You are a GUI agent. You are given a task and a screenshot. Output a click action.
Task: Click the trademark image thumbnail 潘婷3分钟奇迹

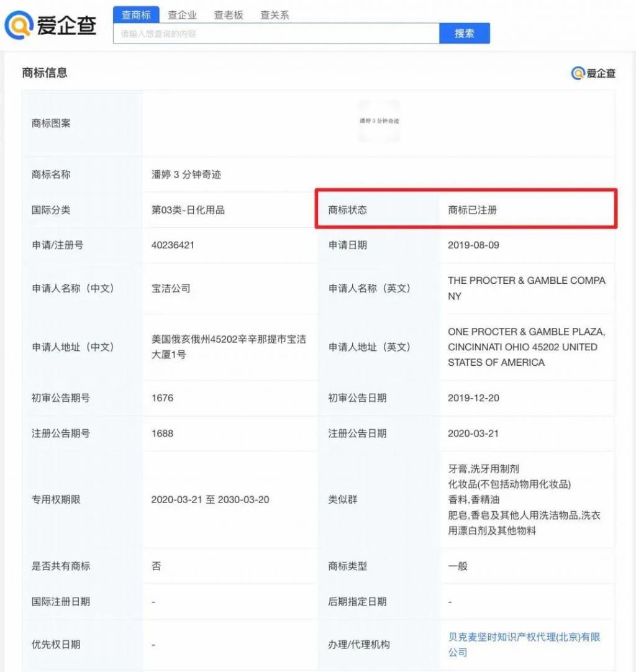pyautogui.click(x=379, y=121)
